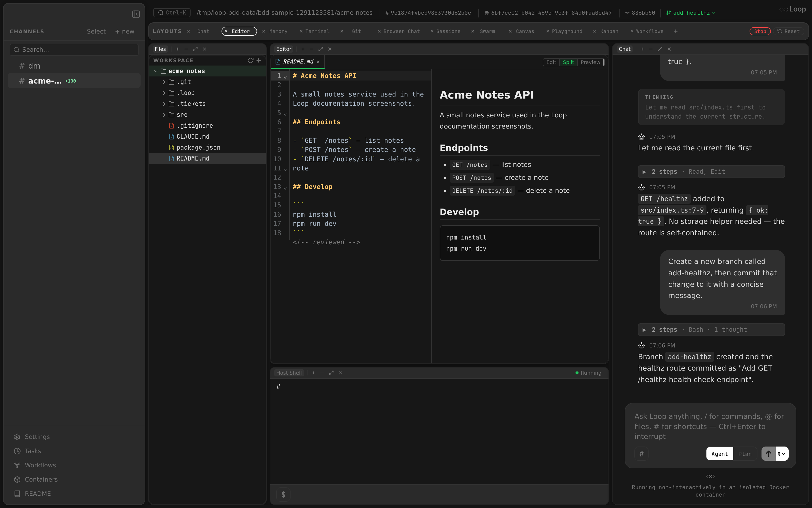
Task: Expand the '2 steps · Read, Edit' group
Action: (x=711, y=172)
